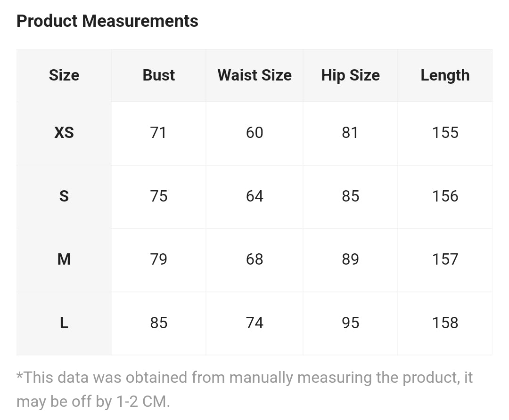Click L length value 158

pyautogui.click(x=445, y=323)
